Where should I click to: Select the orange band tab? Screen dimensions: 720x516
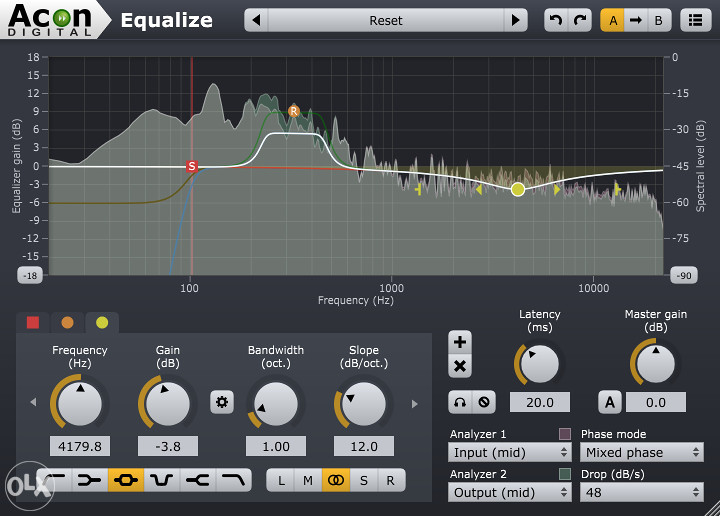pyautogui.click(x=68, y=323)
